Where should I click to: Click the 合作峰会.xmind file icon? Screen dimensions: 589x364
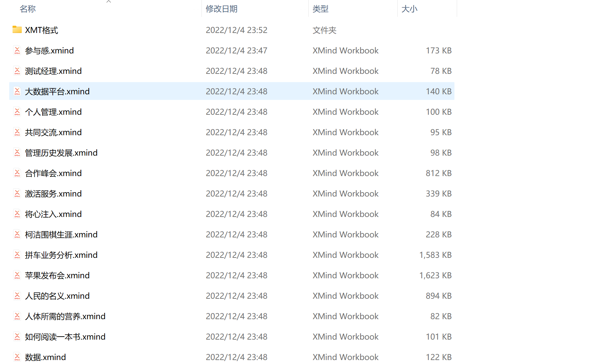point(17,173)
